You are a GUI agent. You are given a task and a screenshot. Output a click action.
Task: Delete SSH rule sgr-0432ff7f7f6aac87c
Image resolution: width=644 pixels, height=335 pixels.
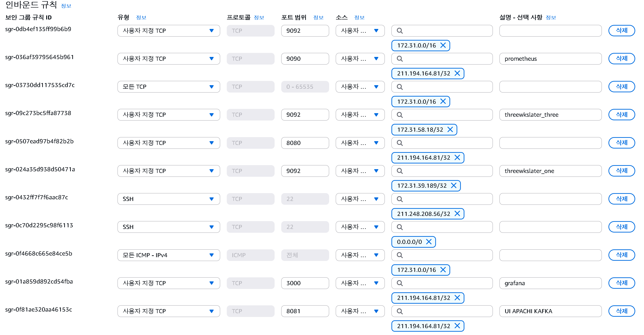621,199
